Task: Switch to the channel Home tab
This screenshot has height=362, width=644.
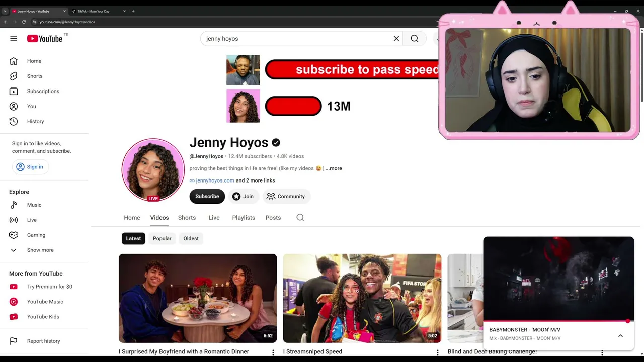Action: coord(132,218)
